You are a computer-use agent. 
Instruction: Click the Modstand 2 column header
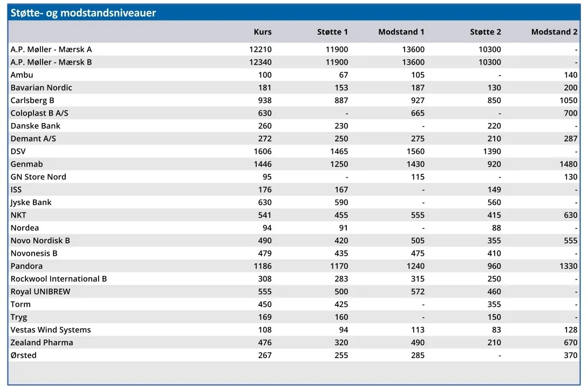coord(554,32)
